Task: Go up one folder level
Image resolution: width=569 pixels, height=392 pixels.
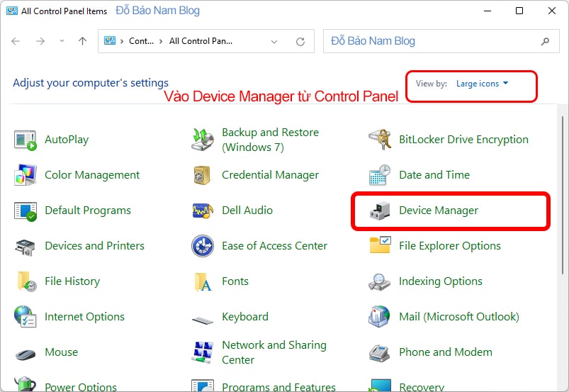Action: tap(83, 41)
